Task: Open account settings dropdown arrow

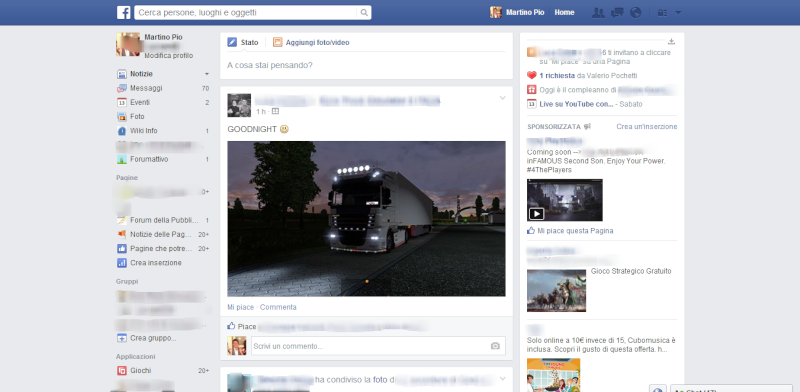Action: tap(678, 13)
